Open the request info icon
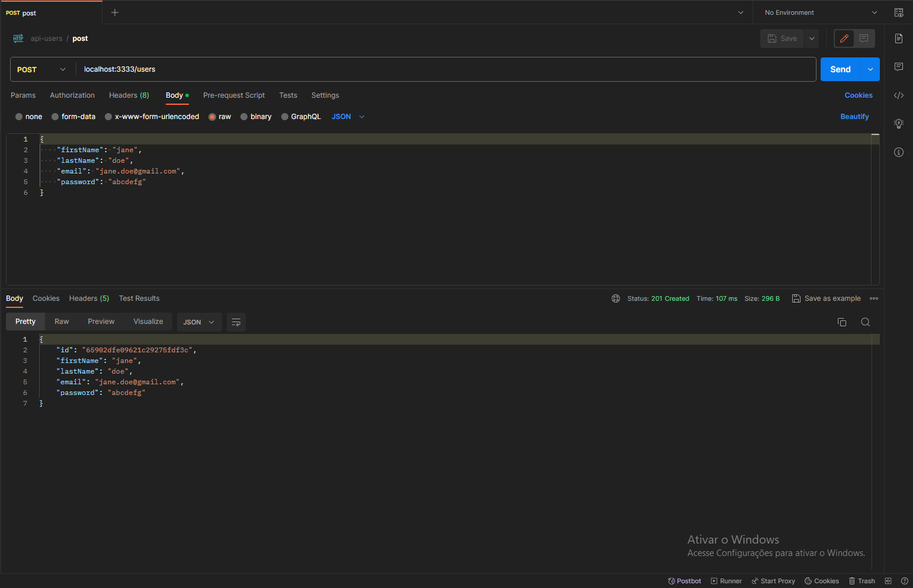Screen dimensions: 913x588 pyautogui.click(x=899, y=152)
